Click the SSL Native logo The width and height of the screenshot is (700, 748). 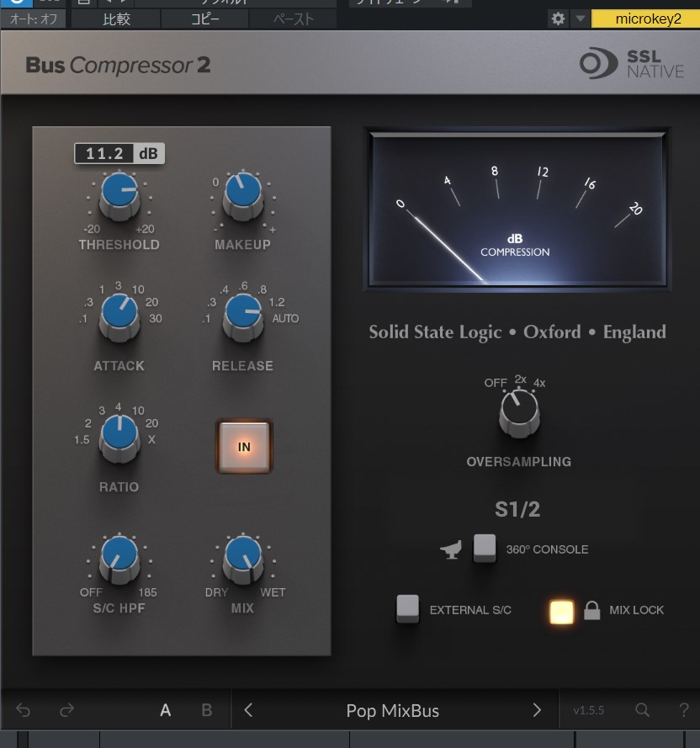point(631,64)
